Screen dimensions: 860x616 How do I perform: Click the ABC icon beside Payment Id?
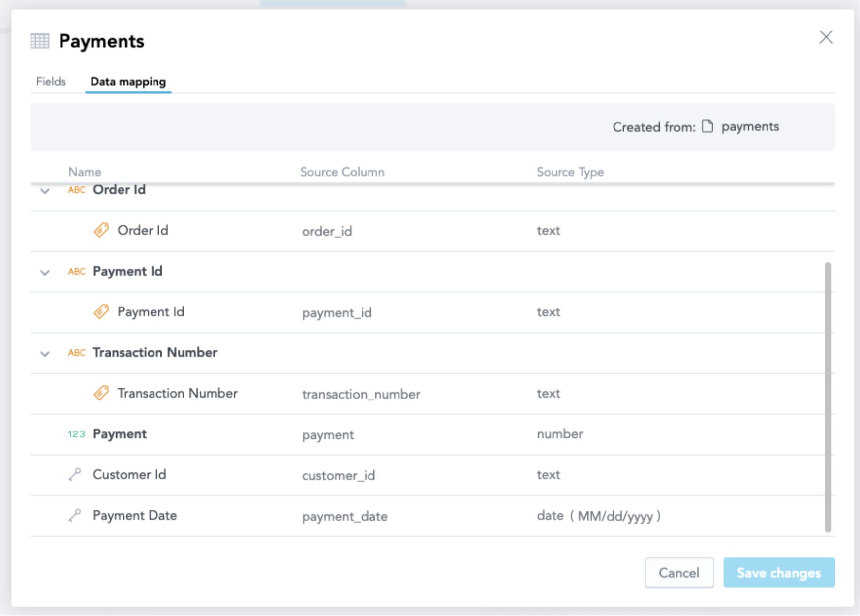pos(77,271)
